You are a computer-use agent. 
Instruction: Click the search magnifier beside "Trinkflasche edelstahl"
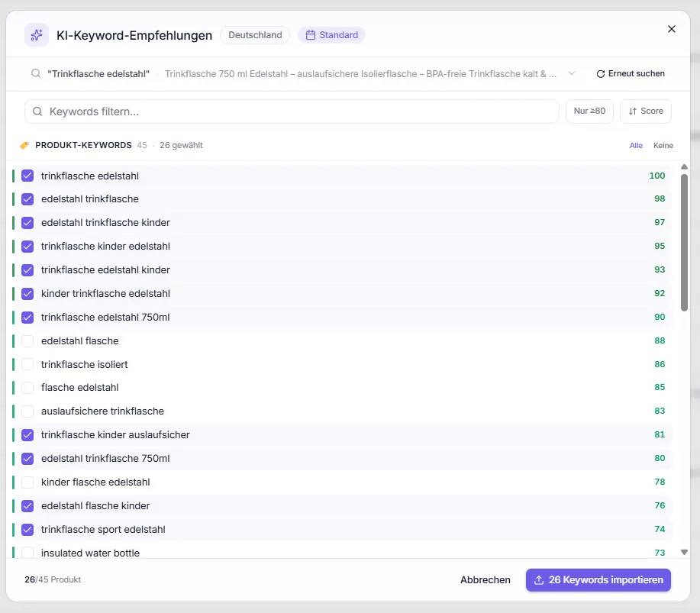point(36,74)
